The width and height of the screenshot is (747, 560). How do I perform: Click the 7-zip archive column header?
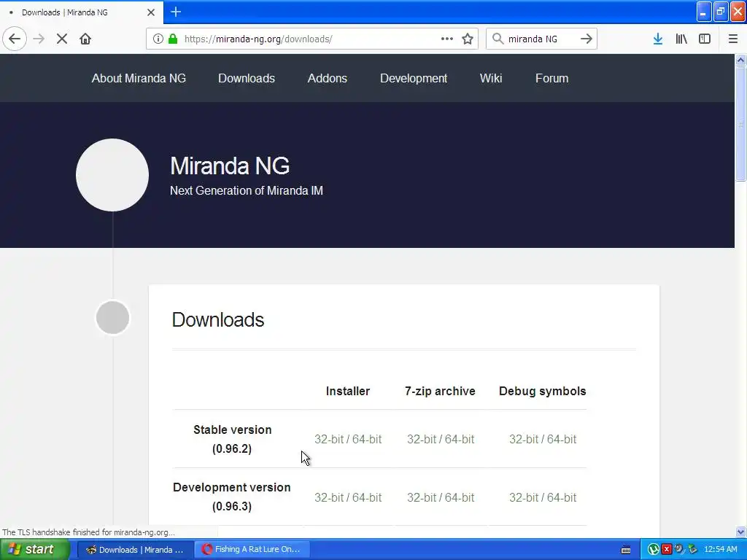[x=440, y=391]
